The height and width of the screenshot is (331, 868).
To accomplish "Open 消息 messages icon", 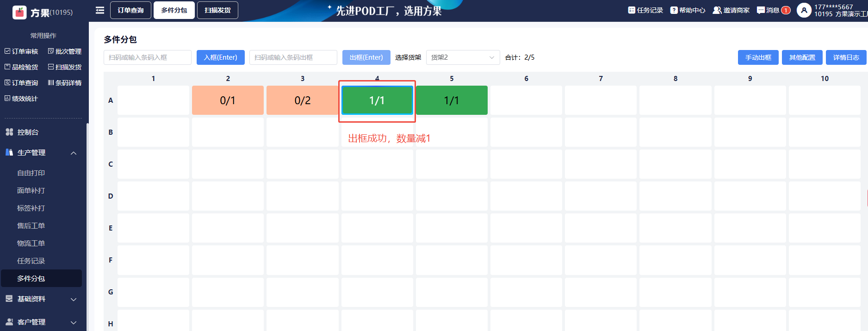I will tap(761, 10).
